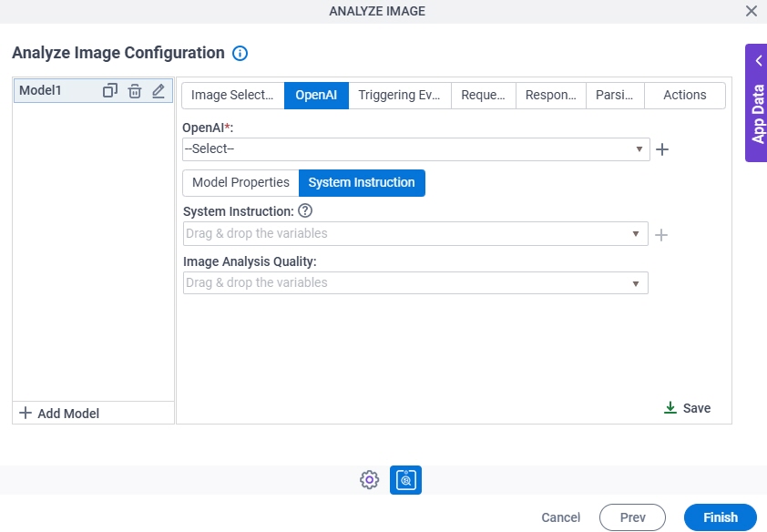Open the Triggering Ev... tab
Viewport: 767px width, 532px height.
[x=400, y=96]
